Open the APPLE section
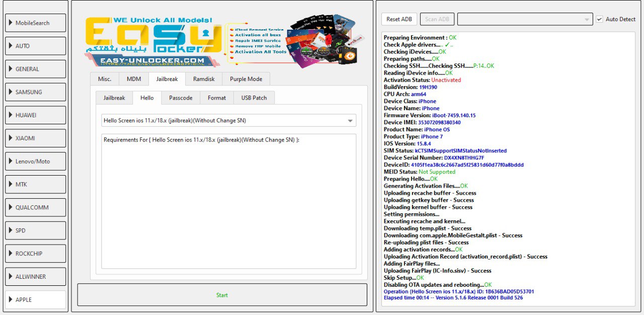644x315 pixels. (x=36, y=299)
